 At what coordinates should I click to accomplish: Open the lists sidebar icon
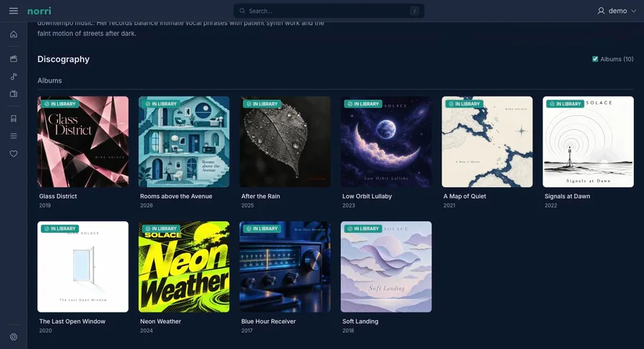[14, 136]
